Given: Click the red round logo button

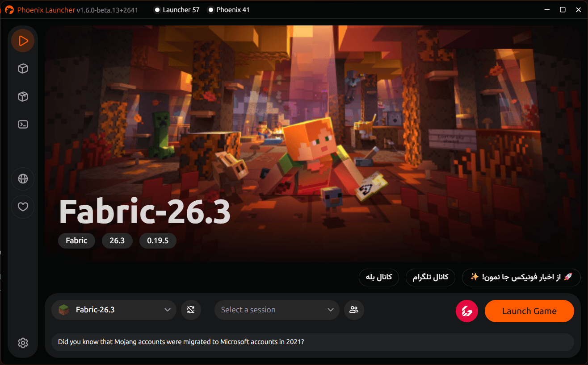Looking at the screenshot, I should 467,311.
